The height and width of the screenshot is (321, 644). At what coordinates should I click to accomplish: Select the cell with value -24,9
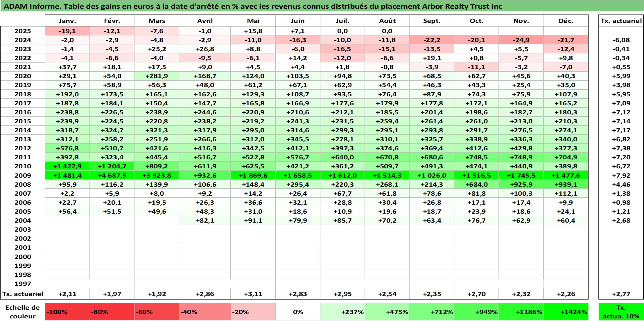point(521,40)
